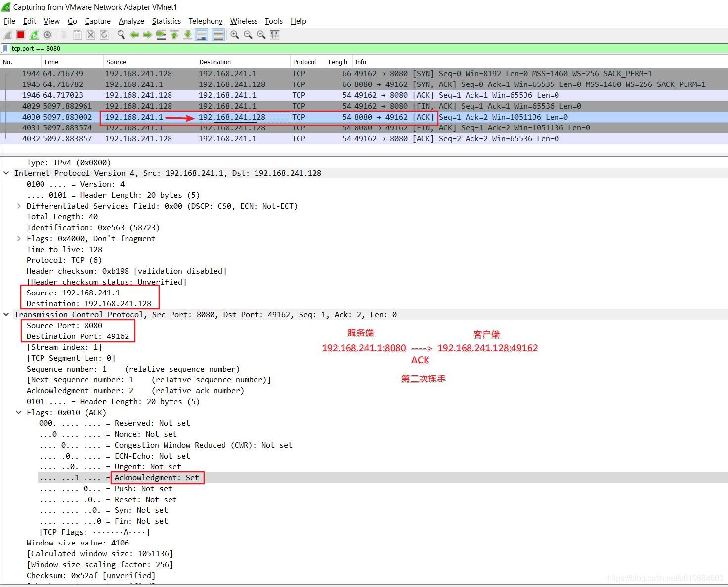728x587 pixels.
Task: Select packet 4032 final ACK row
Action: pyautogui.click(x=364, y=139)
